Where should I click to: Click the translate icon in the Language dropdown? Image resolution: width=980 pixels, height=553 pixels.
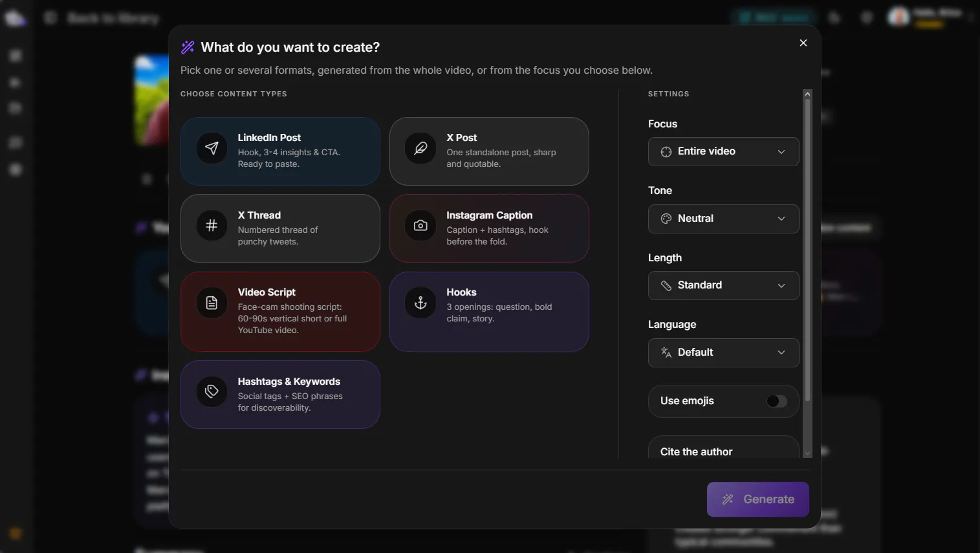pyautogui.click(x=666, y=352)
